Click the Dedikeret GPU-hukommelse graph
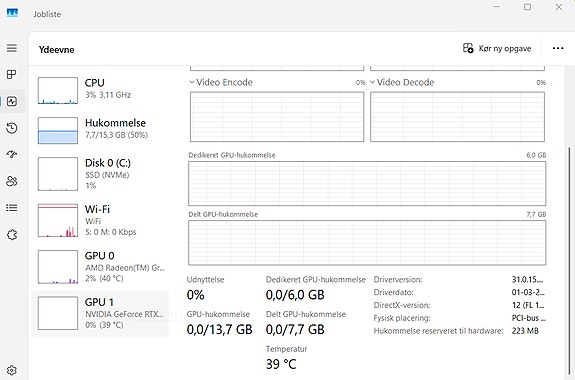This screenshot has height=380, width=575. pos(367,183)
